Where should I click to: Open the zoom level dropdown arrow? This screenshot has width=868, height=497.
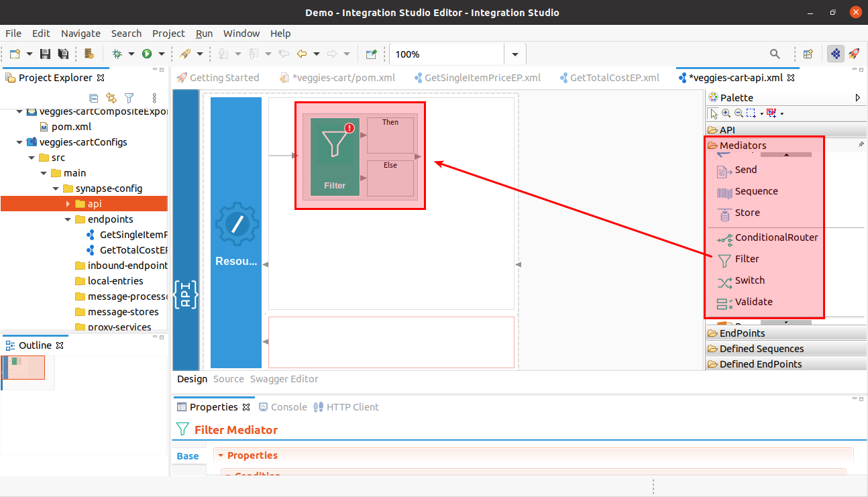pyautogui.click(x=515, y=54)
